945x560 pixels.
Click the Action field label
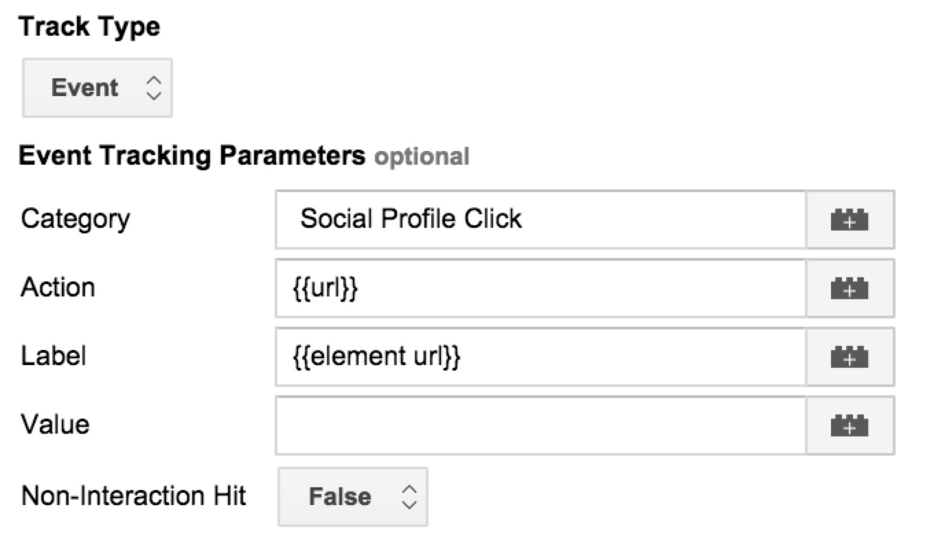pos(58,288)
